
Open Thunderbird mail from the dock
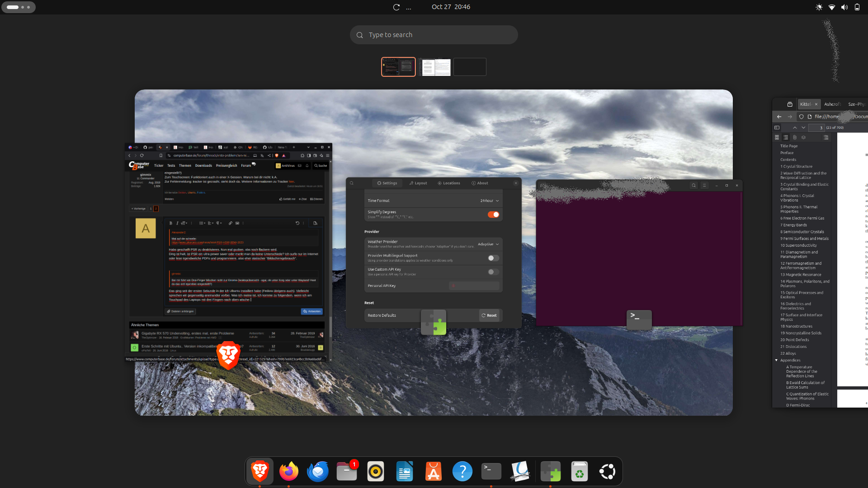click(317, 471)
